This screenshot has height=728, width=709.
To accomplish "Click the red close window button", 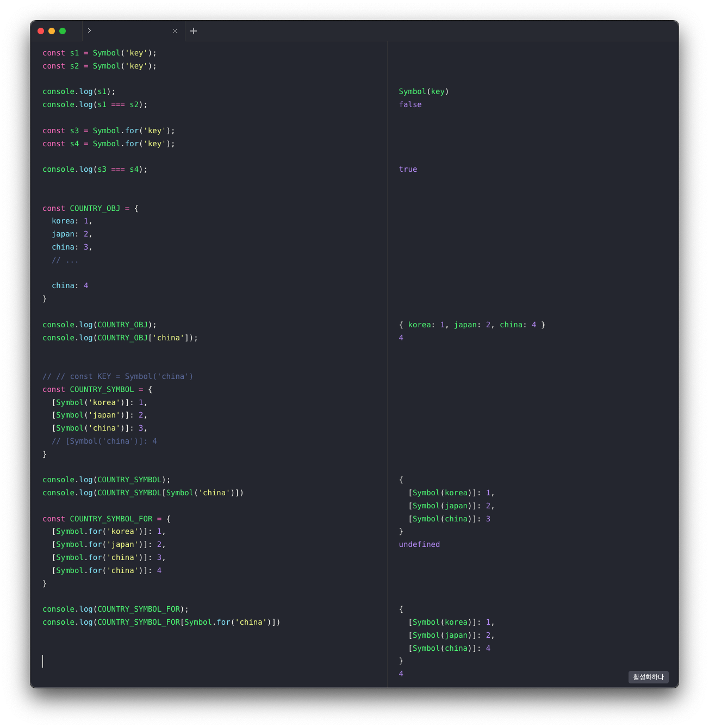I will click(x=41, y=31).
